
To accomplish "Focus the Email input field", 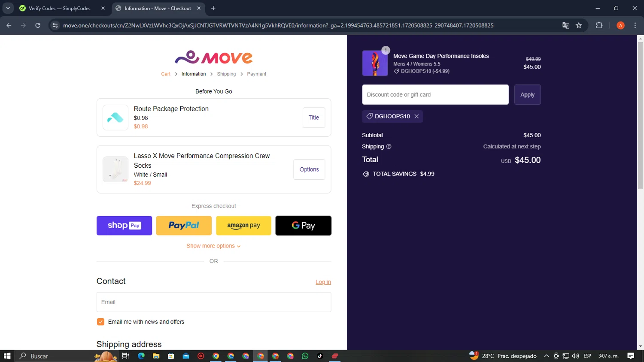I will click(x=214, y=302).
